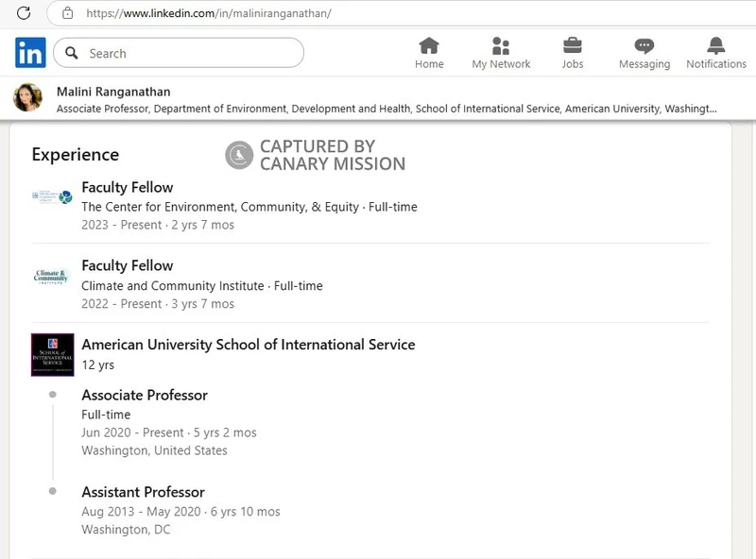Click the 12 yrs duration text

pos(98,364)
